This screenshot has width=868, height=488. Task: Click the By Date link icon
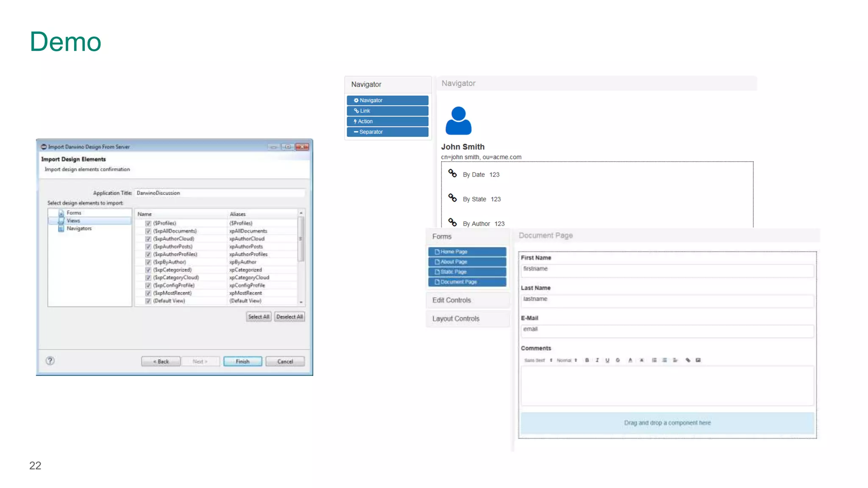tap(453, 174)
